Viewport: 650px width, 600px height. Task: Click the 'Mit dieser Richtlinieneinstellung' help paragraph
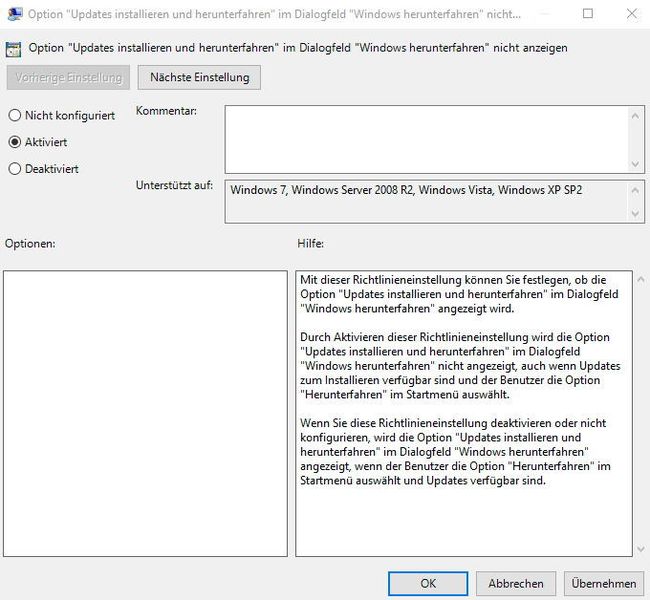pyautogui.click(x=459, y=294)
